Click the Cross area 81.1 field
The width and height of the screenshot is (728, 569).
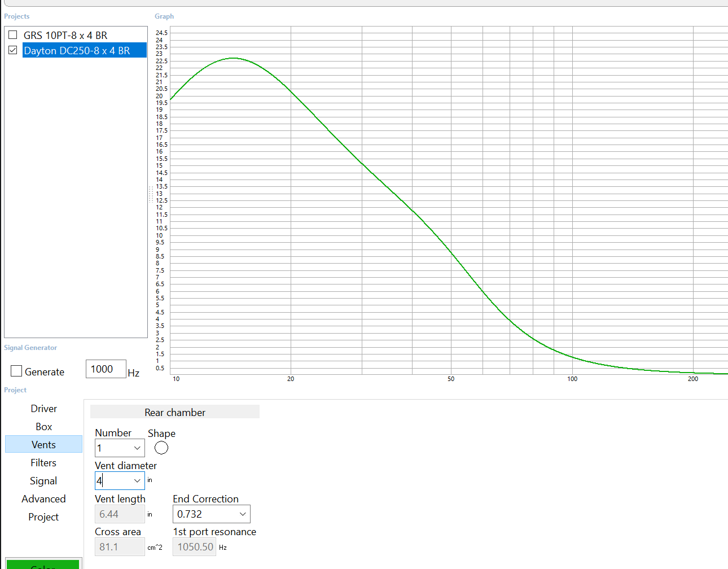[x=120, y=547]
